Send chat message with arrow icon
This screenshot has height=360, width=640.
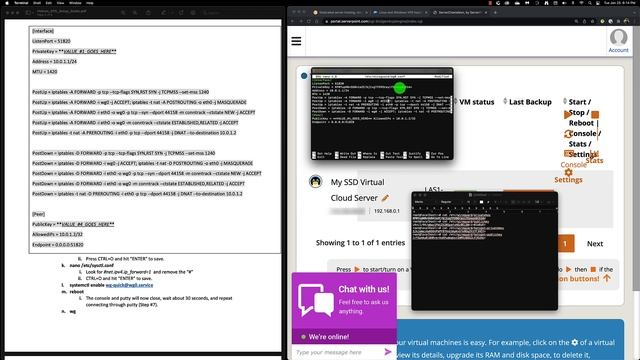(x=388, y=351)
